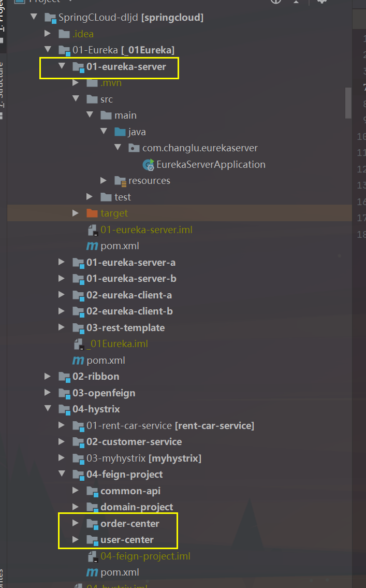Click the 04-feign-project.iml file icon

point(93,556)
